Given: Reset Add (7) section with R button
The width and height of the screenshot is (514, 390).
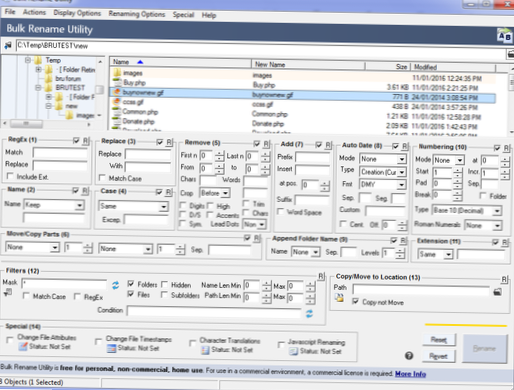Looking at the screenshot, I should pyautogui.click(x=328, y=145).
